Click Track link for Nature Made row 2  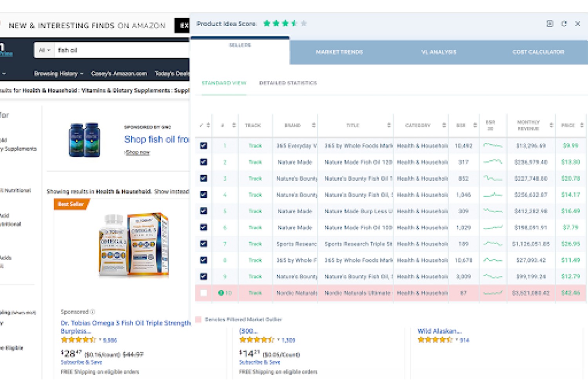[x=255, y=162]
